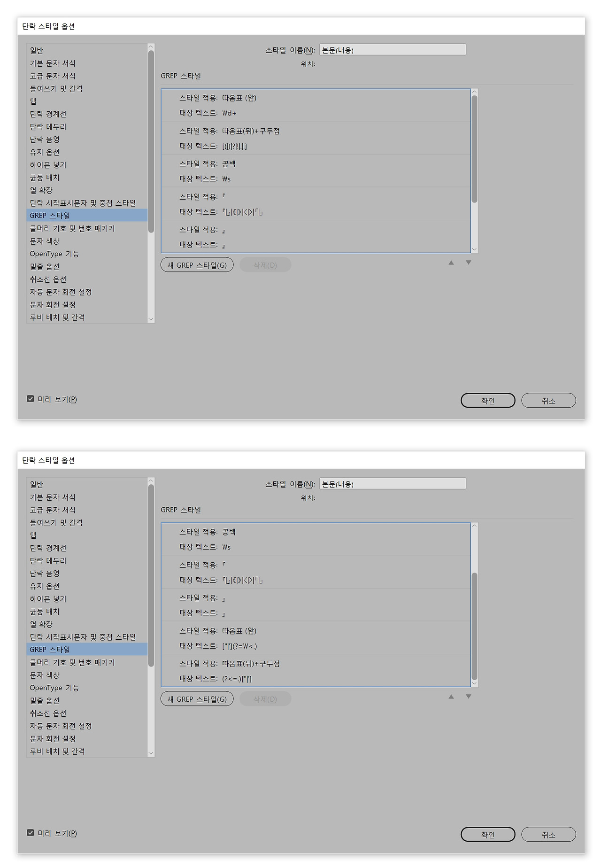The image size is (601, 868).
Task: Click 스타일 이름 field in lower dialog
Action: point(393,484)
